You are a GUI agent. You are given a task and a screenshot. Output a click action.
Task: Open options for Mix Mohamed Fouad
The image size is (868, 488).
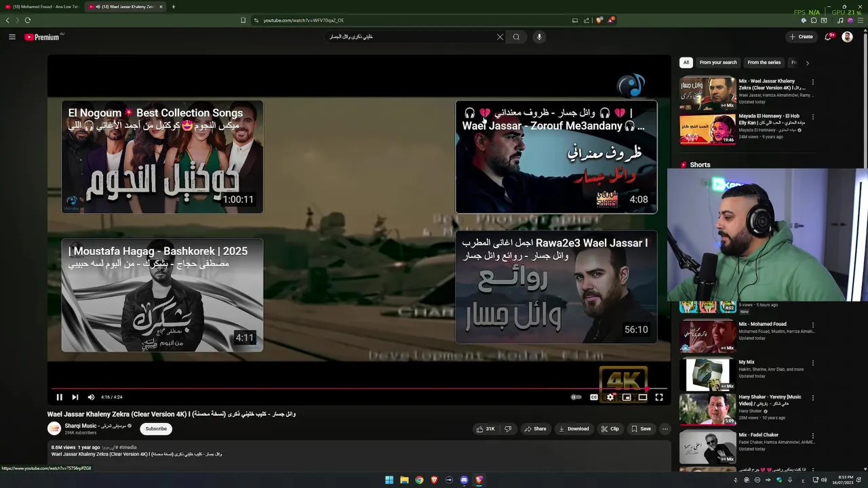(813, 325)
